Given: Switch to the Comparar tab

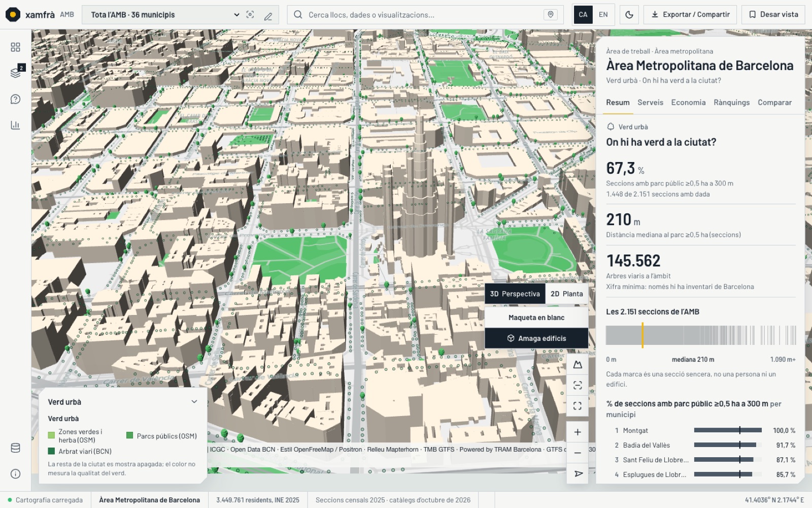Looking at the screenshot, I should (774, 103).
